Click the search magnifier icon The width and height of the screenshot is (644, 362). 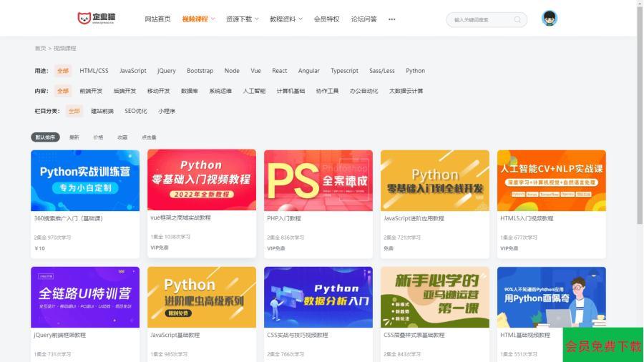click(517, 19)
